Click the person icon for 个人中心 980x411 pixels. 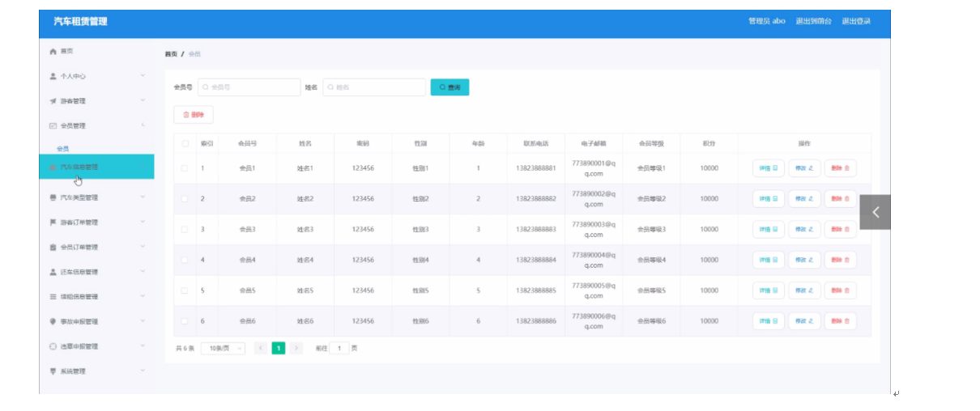point(53,76)
